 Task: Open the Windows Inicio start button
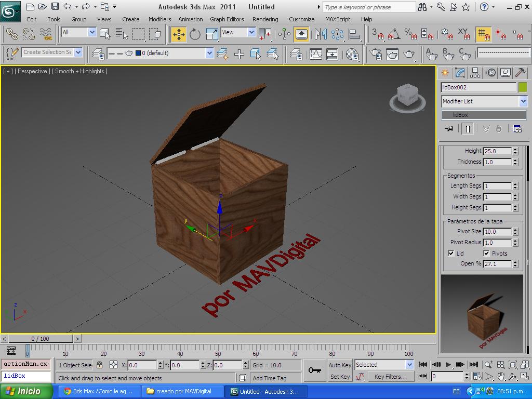tap(26, 392)
